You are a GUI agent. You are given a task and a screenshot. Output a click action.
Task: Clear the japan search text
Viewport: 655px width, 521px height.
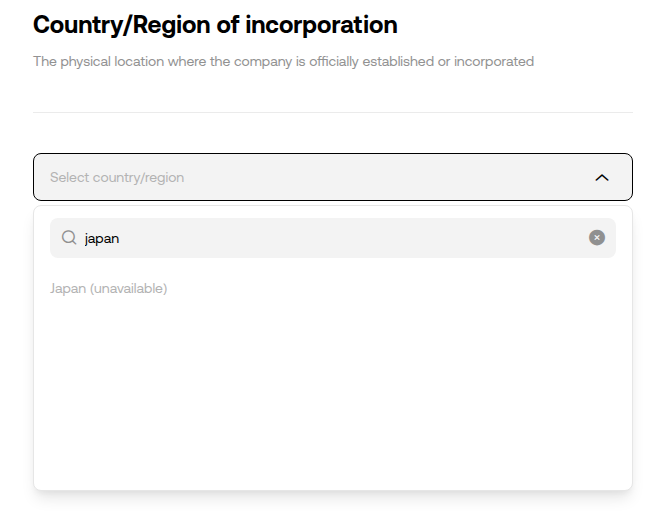597,238
